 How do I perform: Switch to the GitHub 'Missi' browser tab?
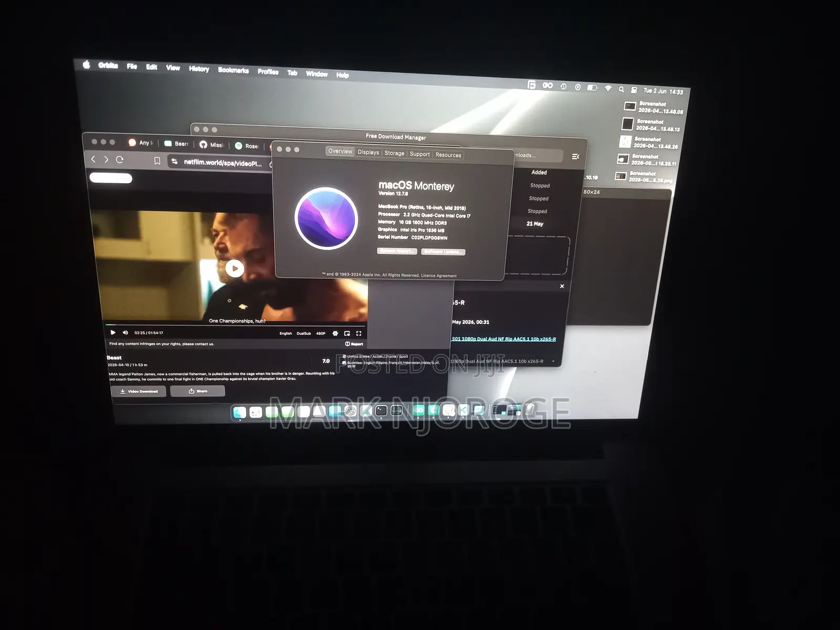(x=212, y=144)
